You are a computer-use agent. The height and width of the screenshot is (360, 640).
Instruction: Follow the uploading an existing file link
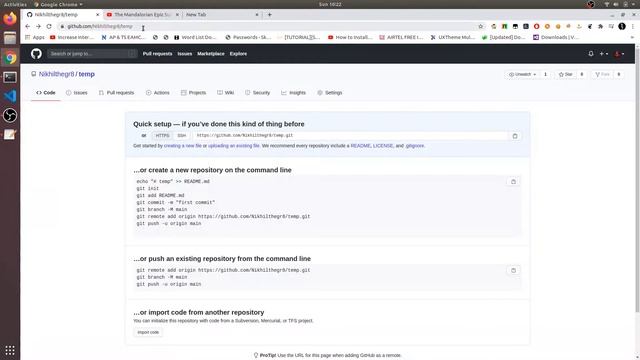click(233, 146)
